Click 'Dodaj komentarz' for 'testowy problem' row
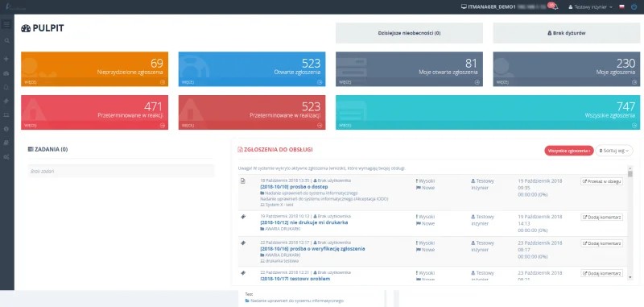The height and width of the screenshot is (307, 644). point(601,273)
